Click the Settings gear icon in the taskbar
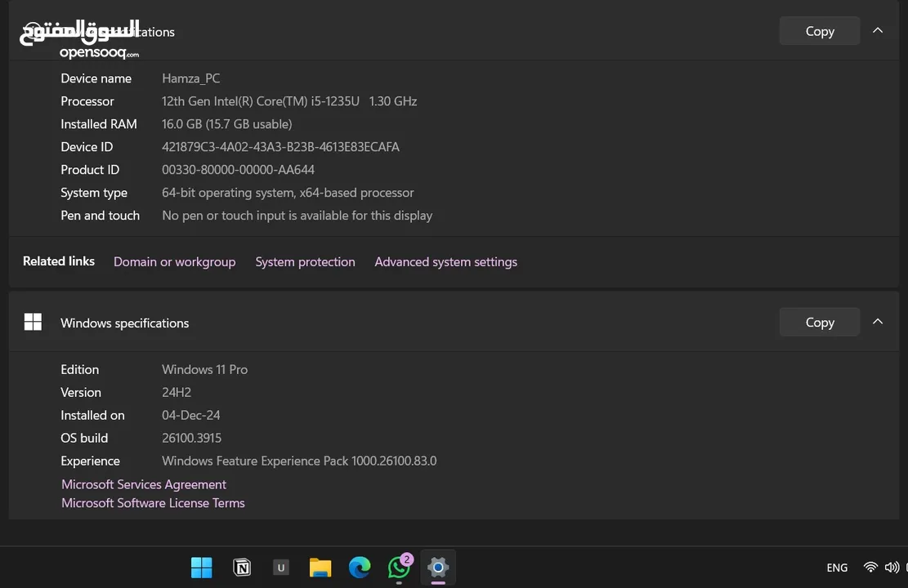 (438, 568)
